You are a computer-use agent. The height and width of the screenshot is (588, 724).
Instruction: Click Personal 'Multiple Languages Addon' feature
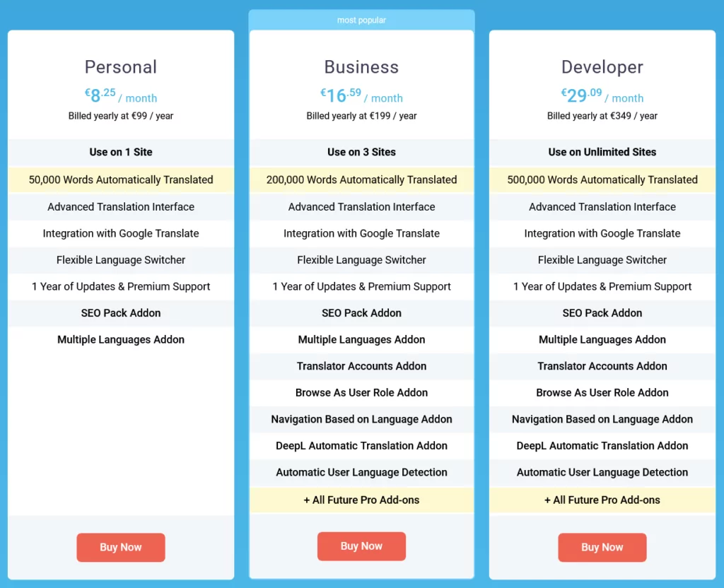click(121, 340)
